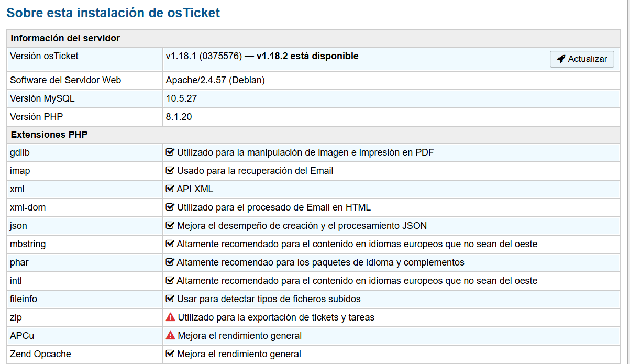Image resolution: width=630 pixels, height=364 pixels.
Task: Click the red warning icon in zip row
Action: click(170, 317)
